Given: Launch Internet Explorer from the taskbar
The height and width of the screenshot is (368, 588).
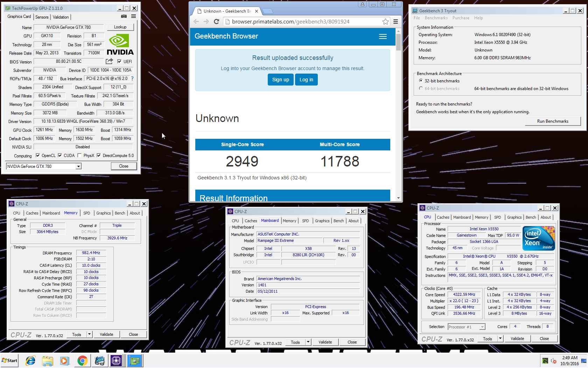Looking at the screenshot, I should (x=30, y=360).
